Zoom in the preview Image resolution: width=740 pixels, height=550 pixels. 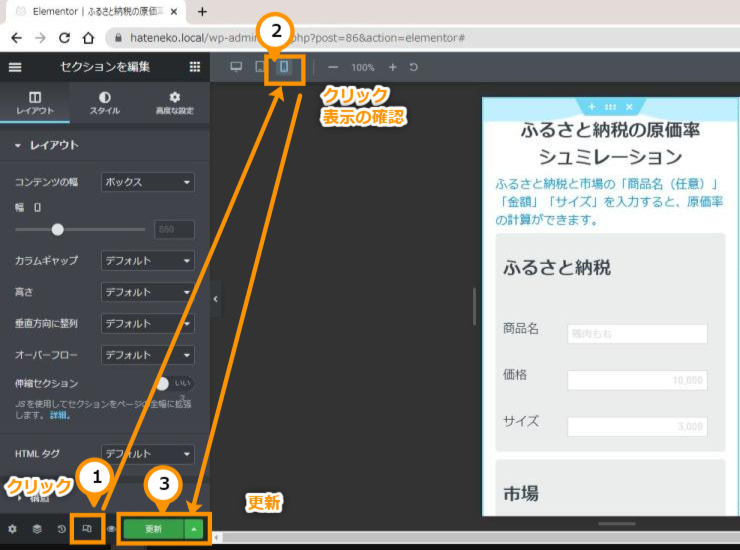(x=393, y=68)
